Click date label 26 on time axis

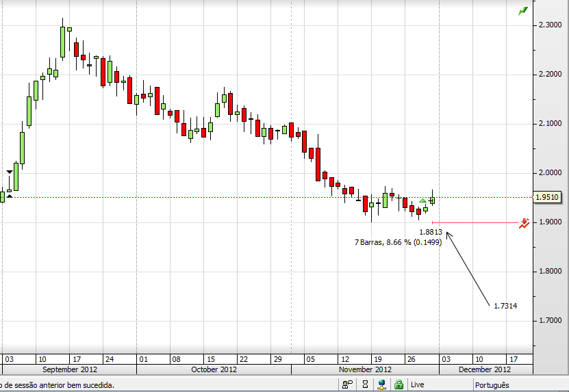click(x=411, y=359)
